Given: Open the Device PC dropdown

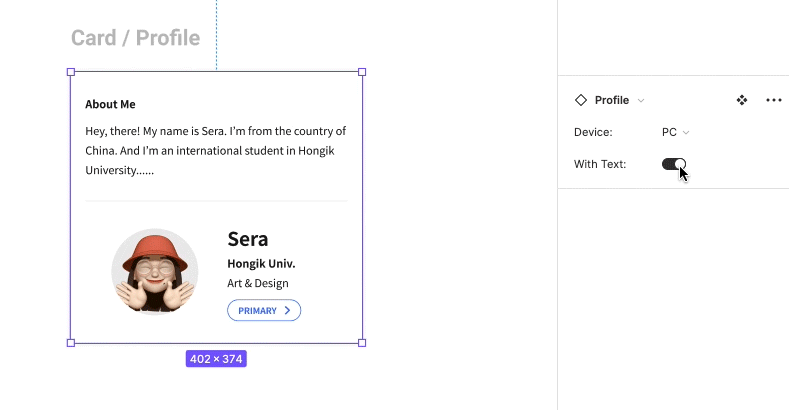Looking at the screenshot, I should coord(676,132).
